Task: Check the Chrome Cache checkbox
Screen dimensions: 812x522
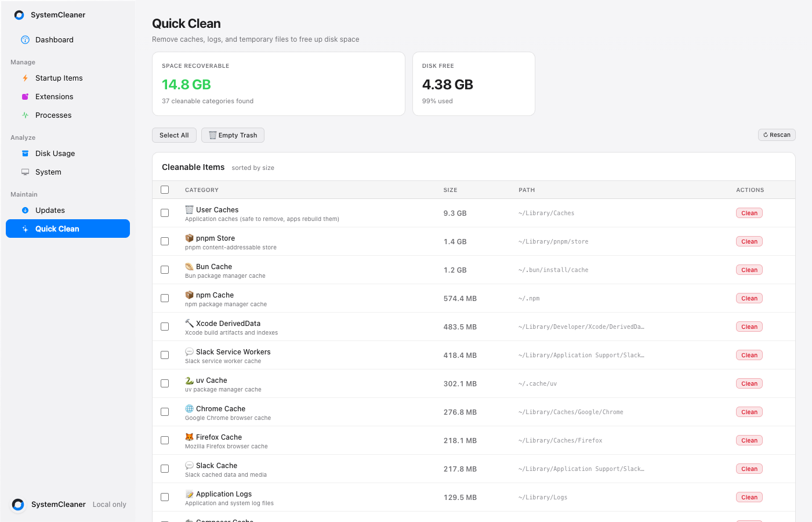Action: point(165,412)
